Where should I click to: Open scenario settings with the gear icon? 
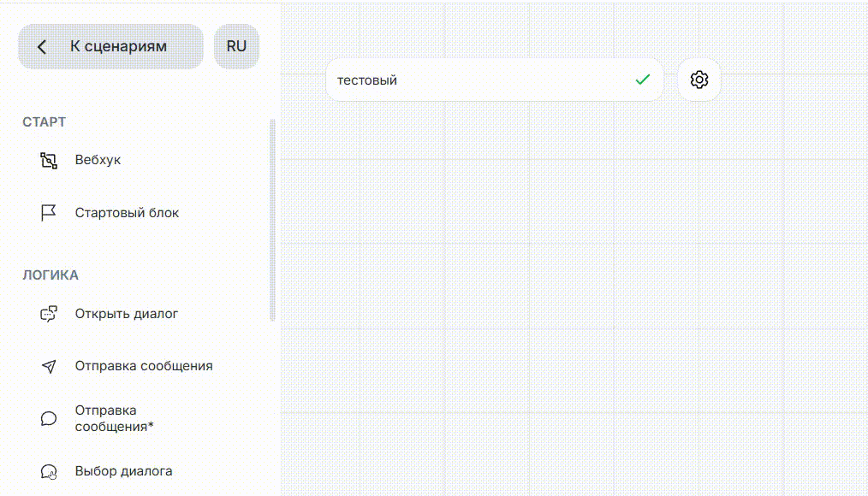click(x=699, y=80)
